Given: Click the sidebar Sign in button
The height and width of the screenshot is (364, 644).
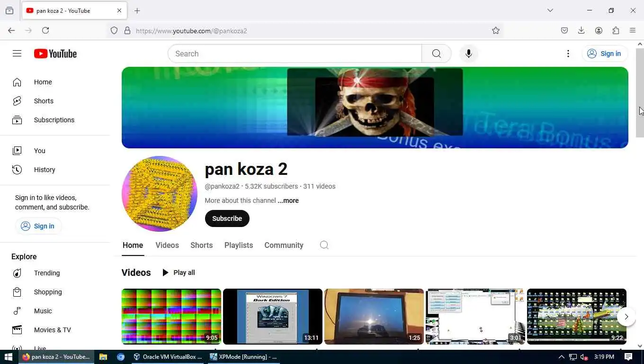Looking at the screenshot, I should [x=38, y=226].
